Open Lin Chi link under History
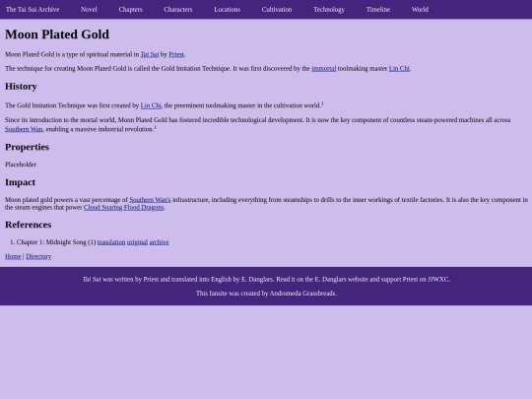 pos(151,105)
